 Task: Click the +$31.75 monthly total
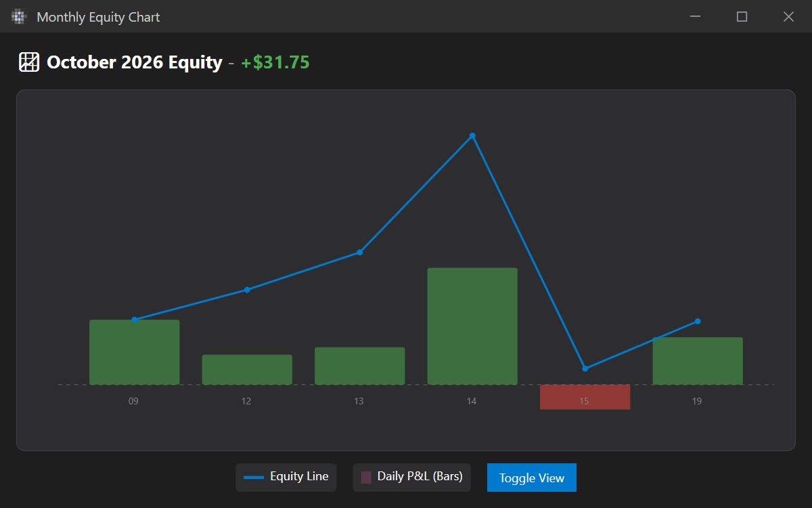point(275,62)
